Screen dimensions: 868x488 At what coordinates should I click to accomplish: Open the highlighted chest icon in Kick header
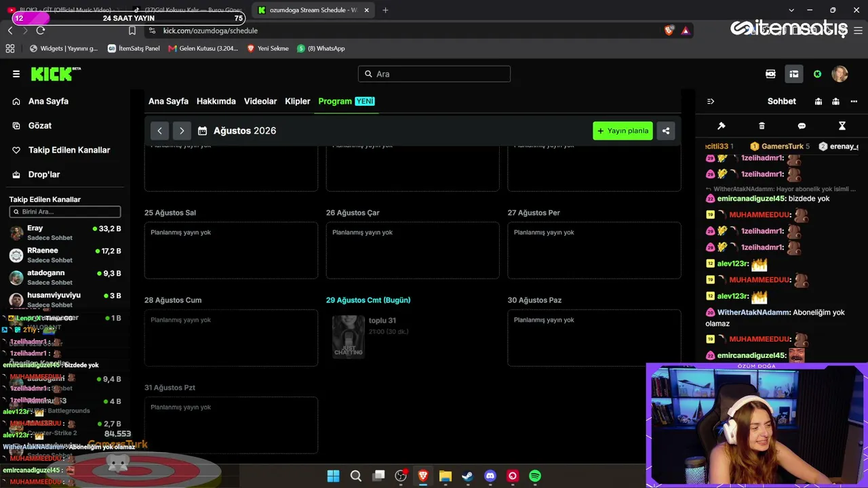[x=794, y=74]
